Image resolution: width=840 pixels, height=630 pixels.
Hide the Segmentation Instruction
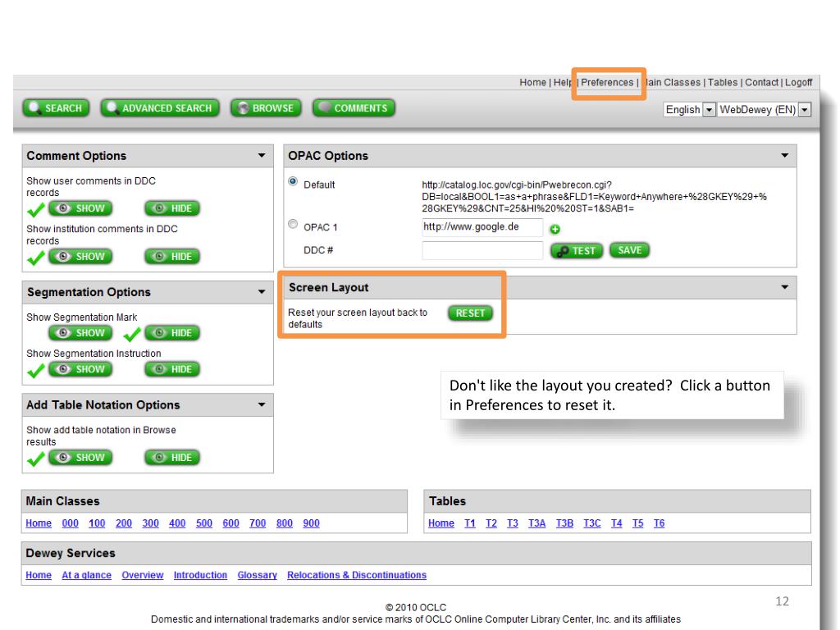[x=172, y=369]
